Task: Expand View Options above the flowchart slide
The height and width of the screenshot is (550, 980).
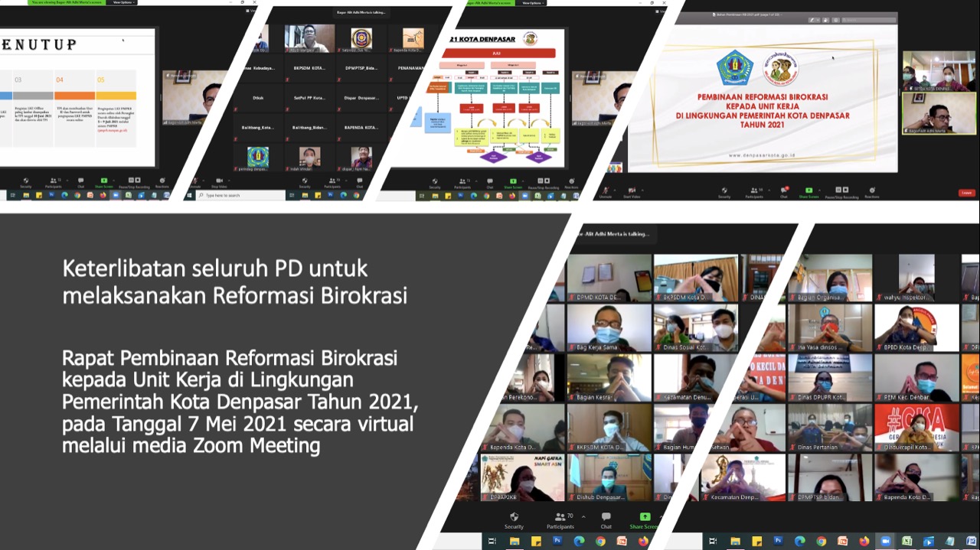Action: [531, 2]
